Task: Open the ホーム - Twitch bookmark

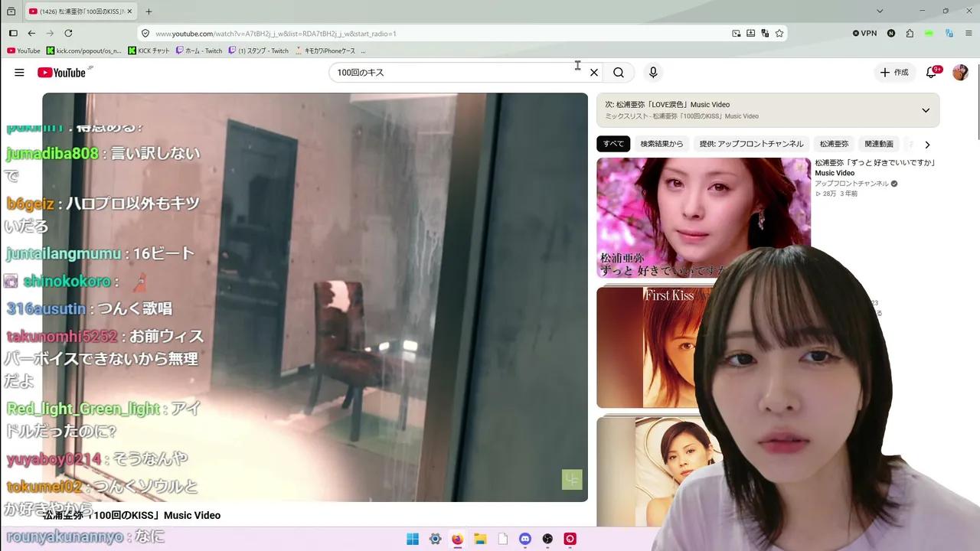Action: pyautogui.click(x=199, y=51)
